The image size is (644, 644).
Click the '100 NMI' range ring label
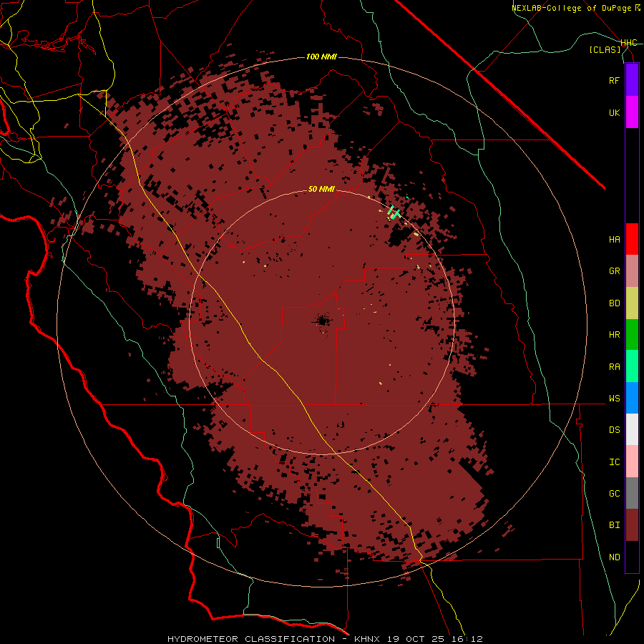click(x=321, y=57)
